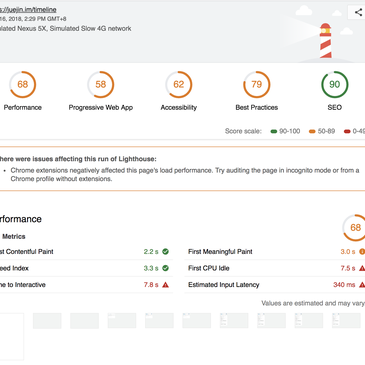The width and height of the screenshot is (365, 365).
Task: Jump to the Accessibility score gauge 62
Action: pyautogui.click(x=179, y=84)
